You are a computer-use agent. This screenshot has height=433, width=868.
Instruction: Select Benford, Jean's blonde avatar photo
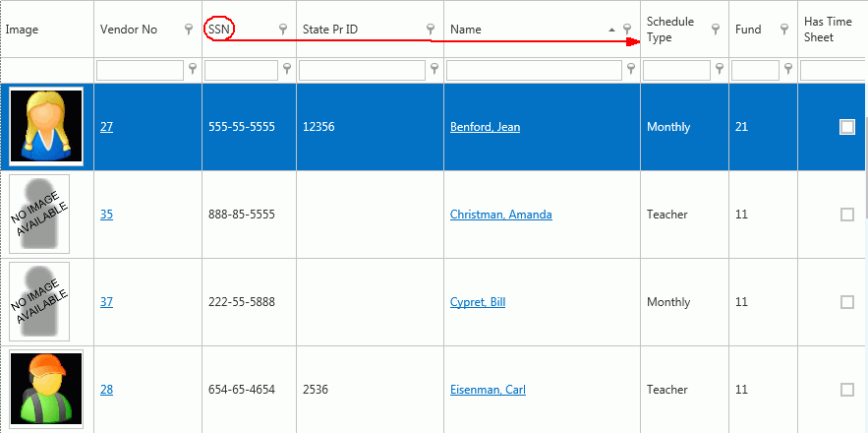46,126
